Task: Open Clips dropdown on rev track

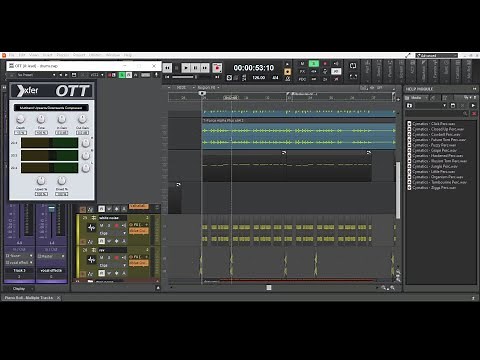Action: (x=113, y=265)
